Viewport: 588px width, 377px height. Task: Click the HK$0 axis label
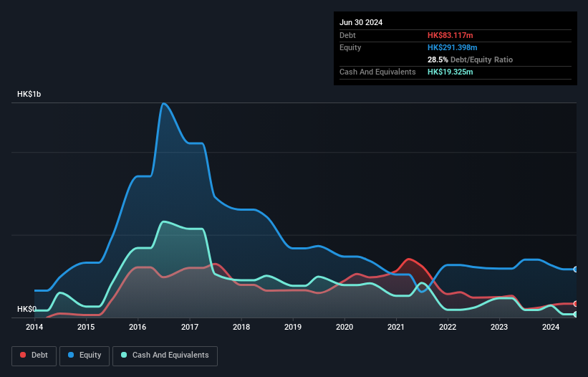(26, 309)
